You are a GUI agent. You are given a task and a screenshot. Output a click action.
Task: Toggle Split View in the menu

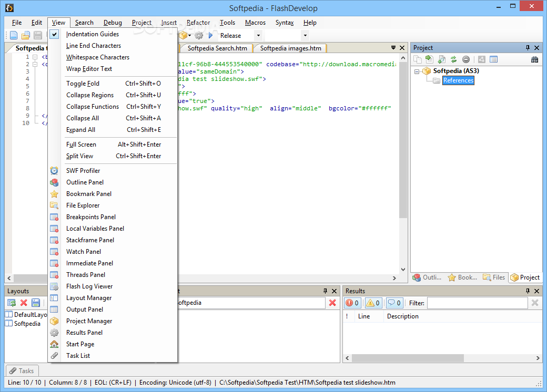[113, 156]
